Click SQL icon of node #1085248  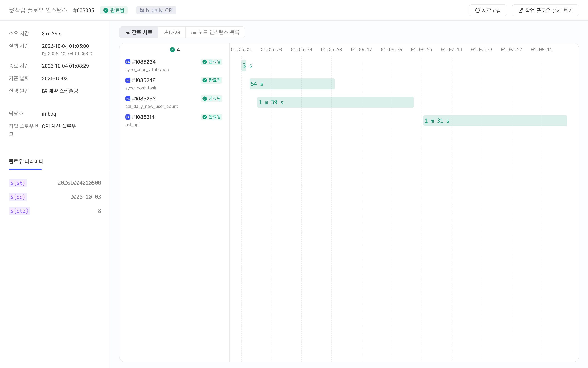[x=128, y=80]
